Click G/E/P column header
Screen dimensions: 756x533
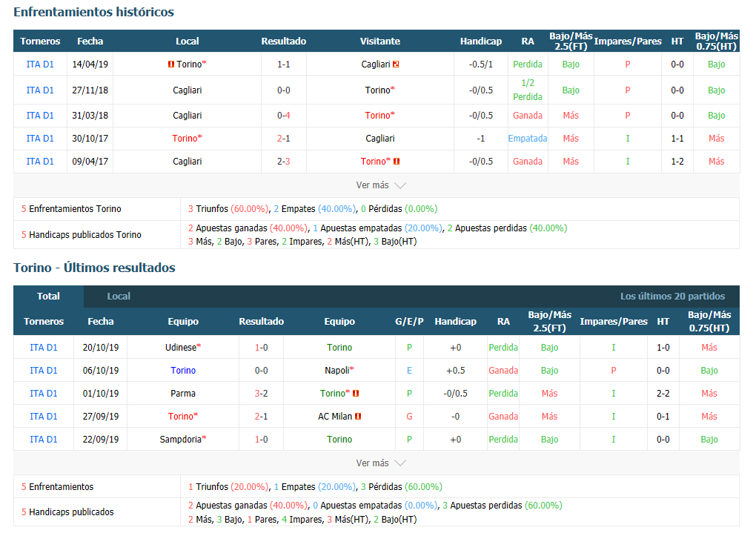tap(409, 322)
